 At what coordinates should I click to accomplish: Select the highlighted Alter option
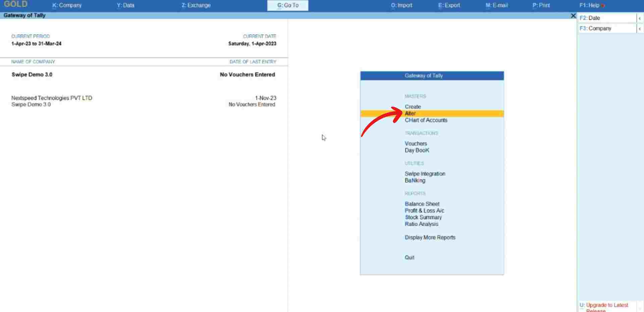click(432, 114)
